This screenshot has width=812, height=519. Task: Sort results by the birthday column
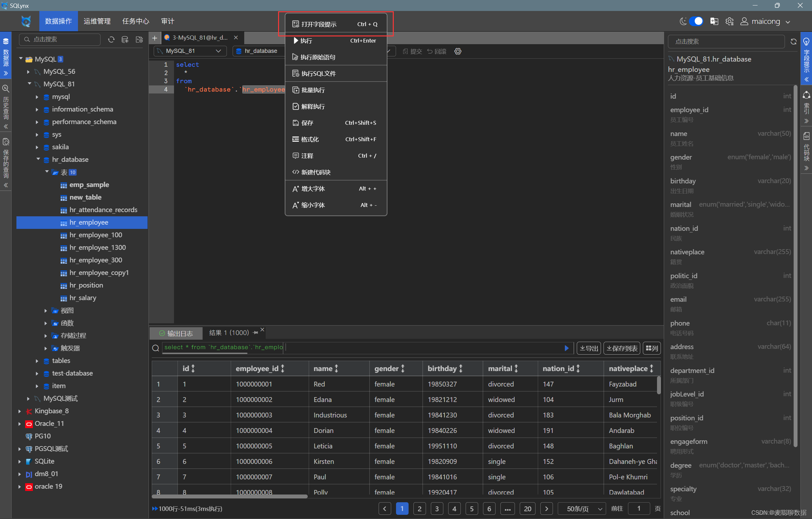pos(461,368)
